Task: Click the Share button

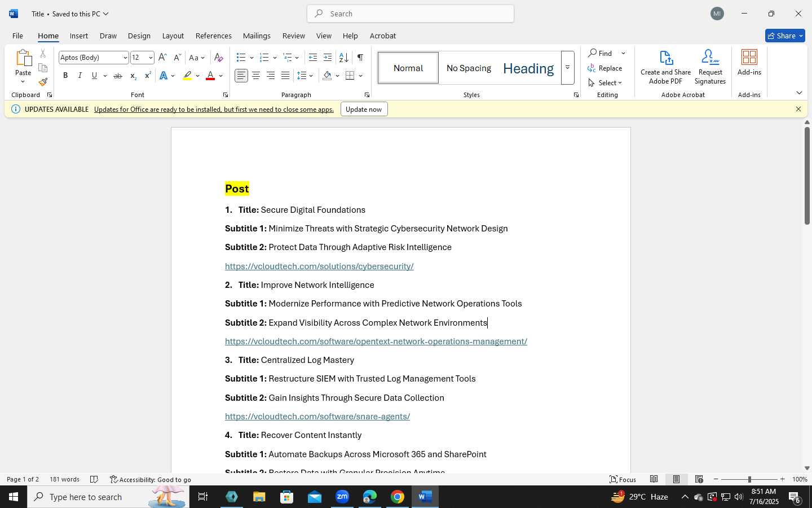Action: [785, 36]
